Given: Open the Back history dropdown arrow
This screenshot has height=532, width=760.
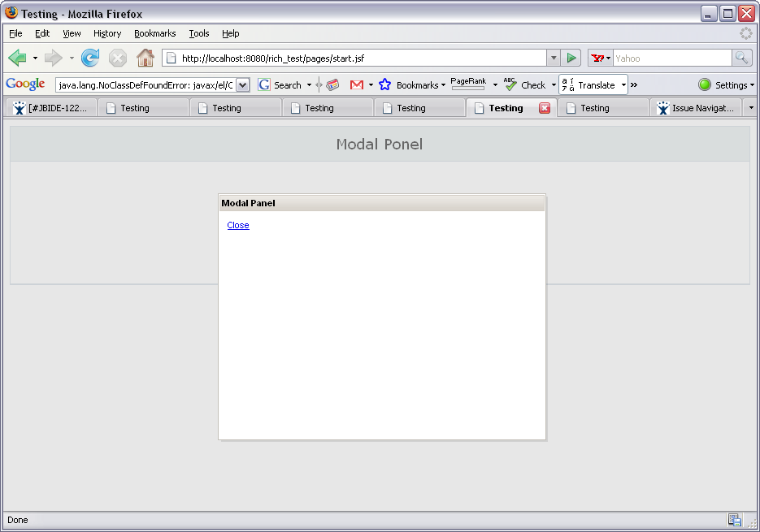Looking at the screenshot, I should point(35,58).
